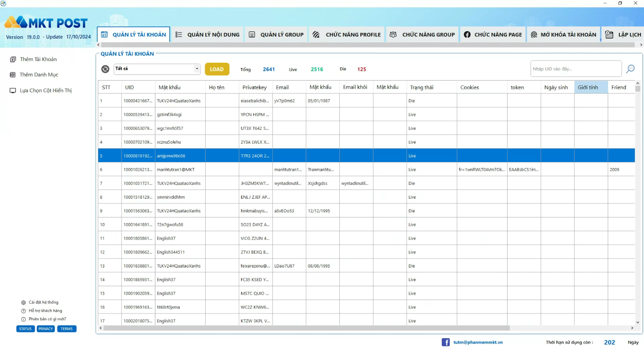Click the Quản Lý Group tab icon
The image size is (644, 348).
252,35
